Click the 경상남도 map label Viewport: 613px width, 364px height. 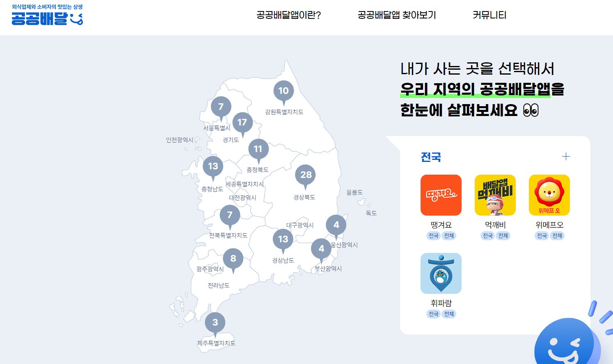283,260
